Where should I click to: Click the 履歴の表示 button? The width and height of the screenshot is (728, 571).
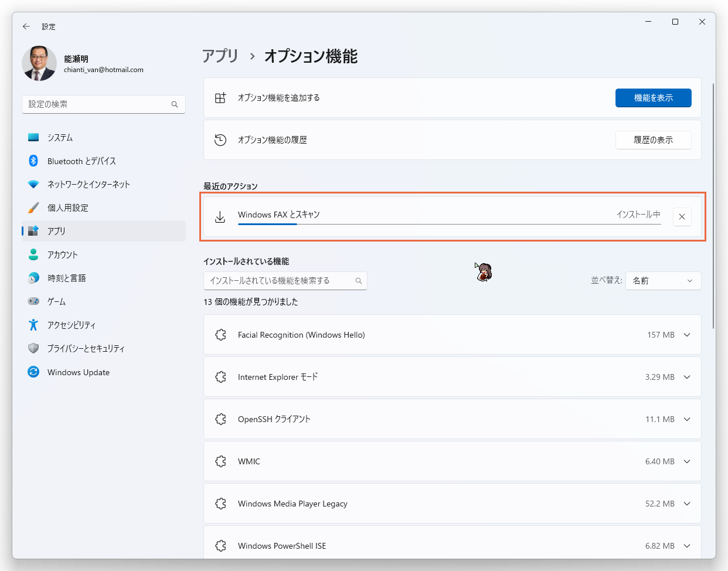coord(654,140)
